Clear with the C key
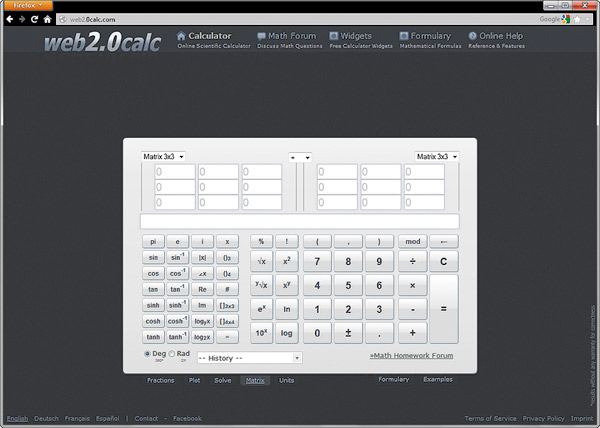Viewport: 600px width, 428px height. pyautogui.click(x=444, y=261)
